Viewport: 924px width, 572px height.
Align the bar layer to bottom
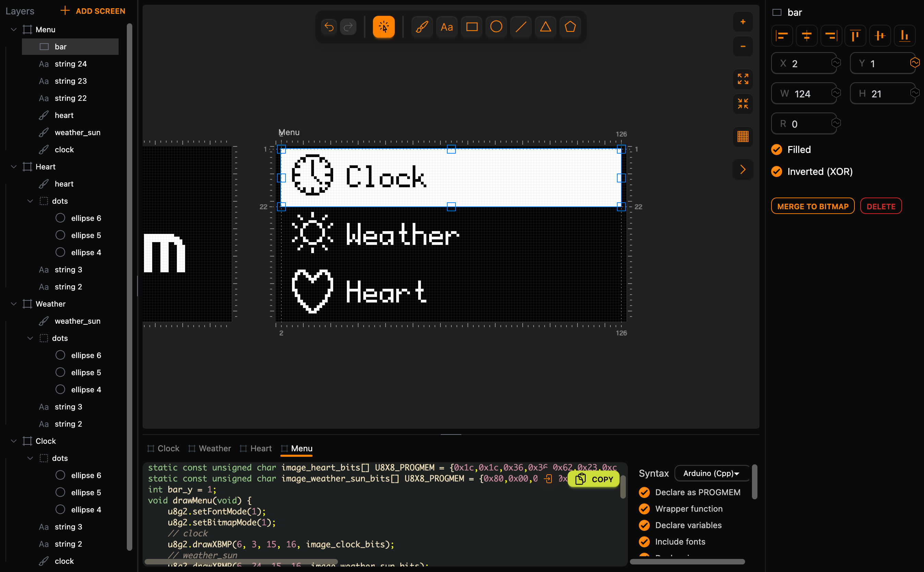tap(905, 36)
